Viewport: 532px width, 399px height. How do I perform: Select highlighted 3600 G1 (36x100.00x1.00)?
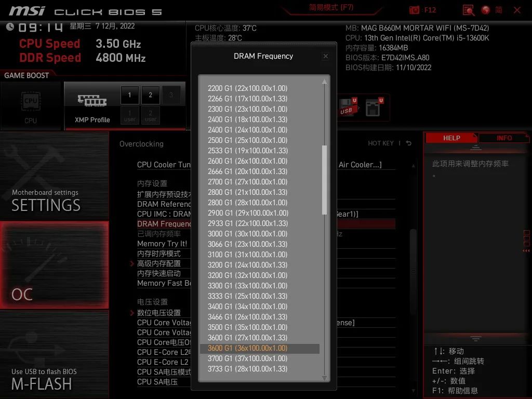(260, 349)
